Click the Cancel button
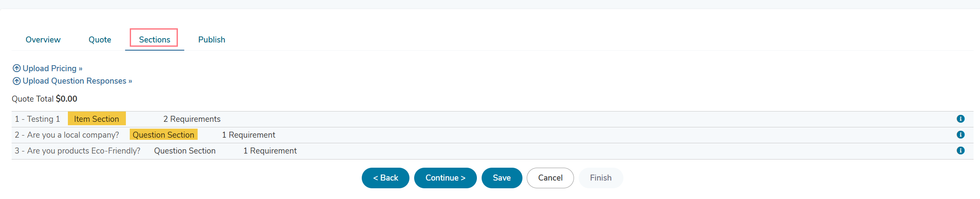This screenshot has height=199, width=980. pos(550,178)
